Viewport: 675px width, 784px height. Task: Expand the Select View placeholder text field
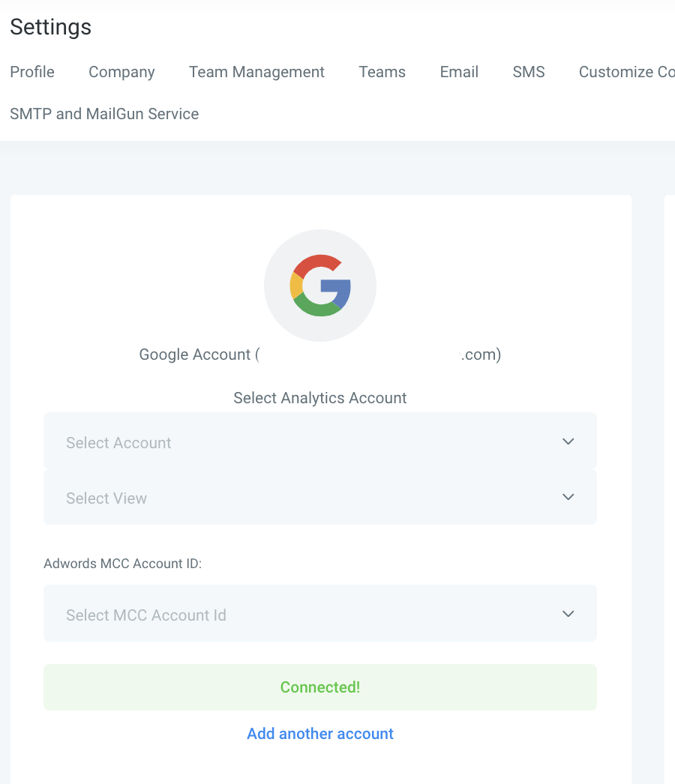coord(106,498)
